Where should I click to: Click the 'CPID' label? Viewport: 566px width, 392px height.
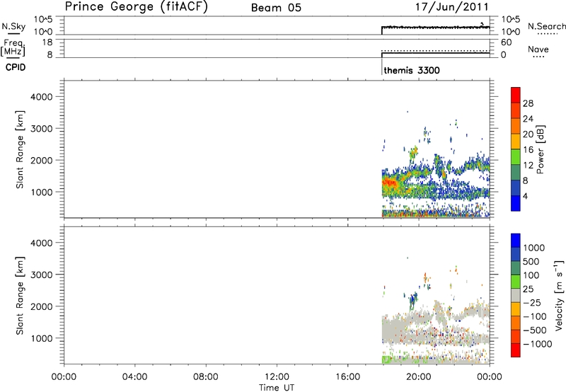(x=16, y=67)
